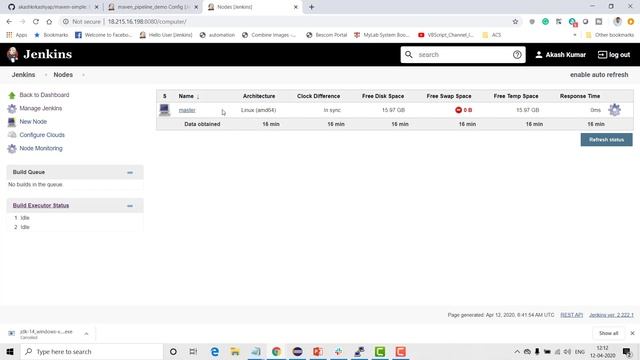Open Node Monitoring
The image size is (640, 360).
point(41,148)
